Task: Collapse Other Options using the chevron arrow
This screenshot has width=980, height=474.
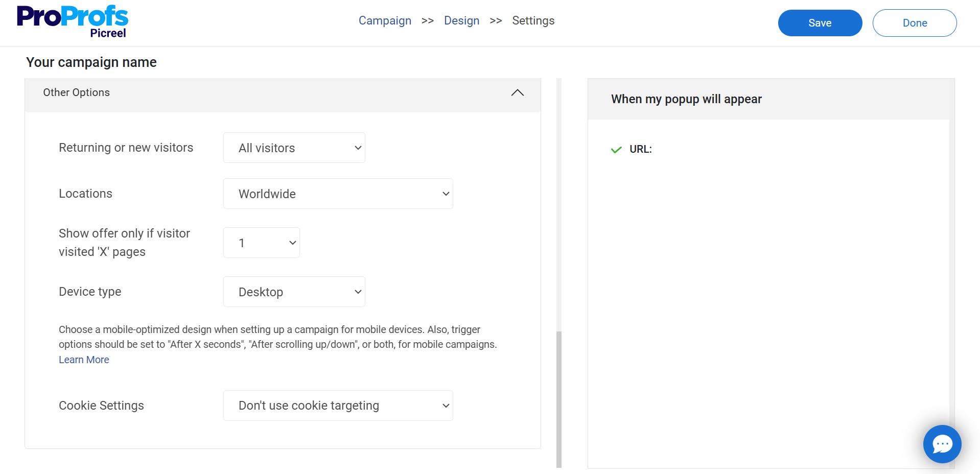Action: click(517, 92)
